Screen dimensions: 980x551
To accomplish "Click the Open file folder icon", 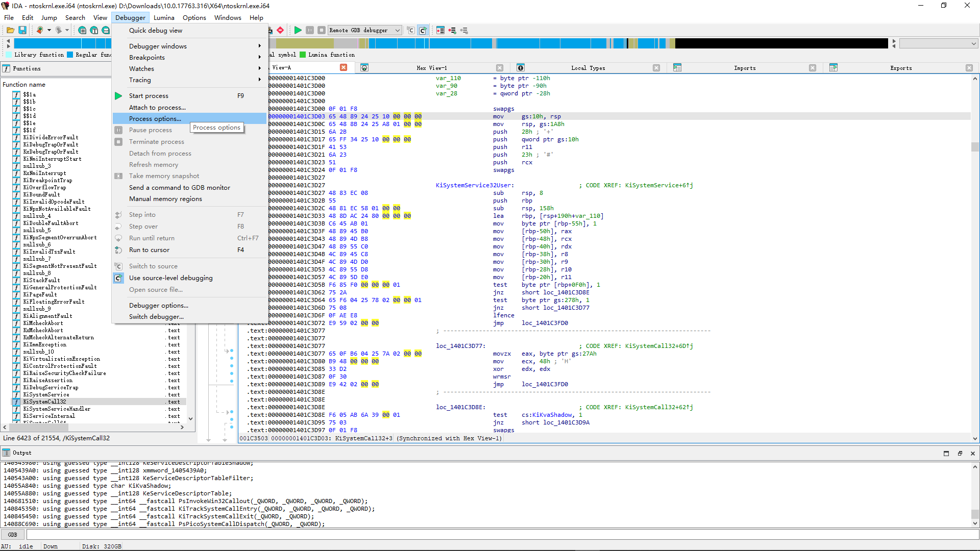I will 10,30.
